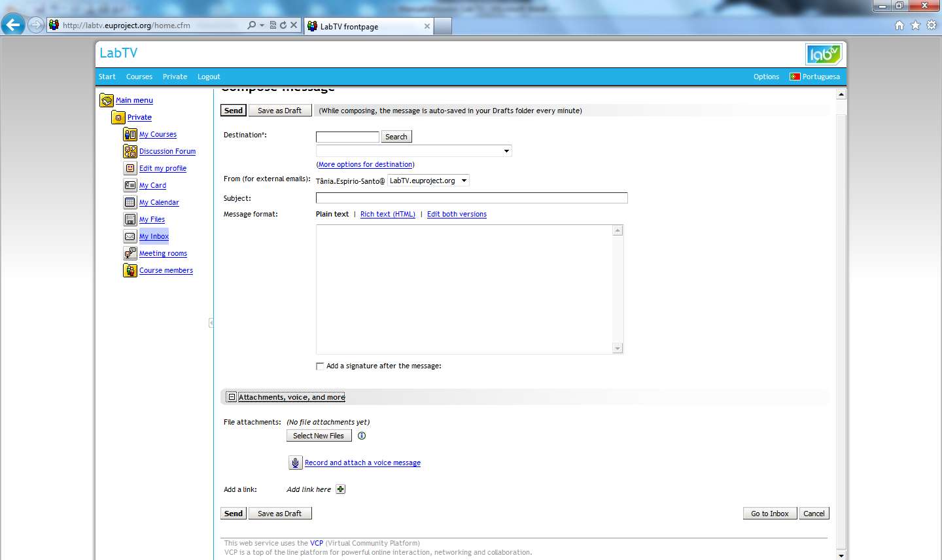
Task: Click the destination Search button
Action: (396, 137)
